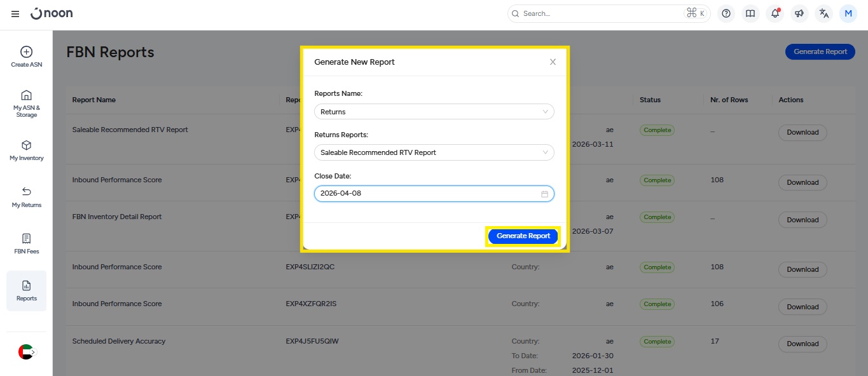Viewport: 868px width, 376px height.
Task: Navigate to FBN Fees section
Action: (27, 244)
